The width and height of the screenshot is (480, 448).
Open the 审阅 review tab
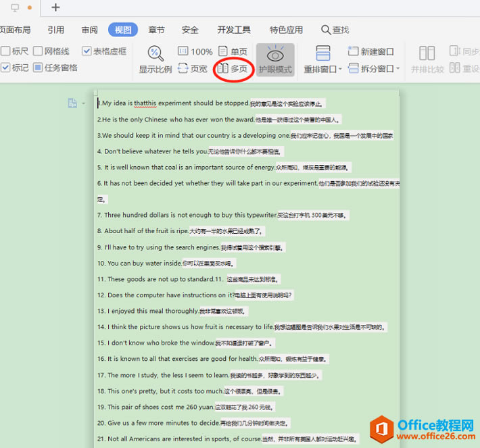89,30
